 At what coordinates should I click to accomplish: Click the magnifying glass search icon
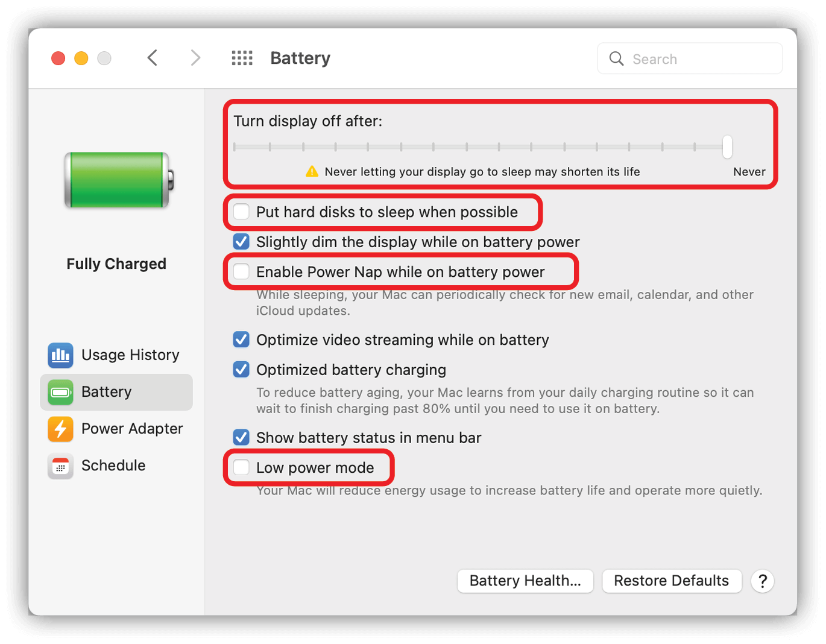click(616, 58)
